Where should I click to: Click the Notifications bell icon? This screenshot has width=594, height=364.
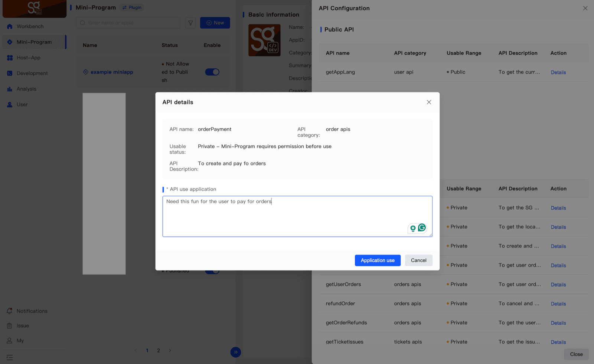[10, 311]
